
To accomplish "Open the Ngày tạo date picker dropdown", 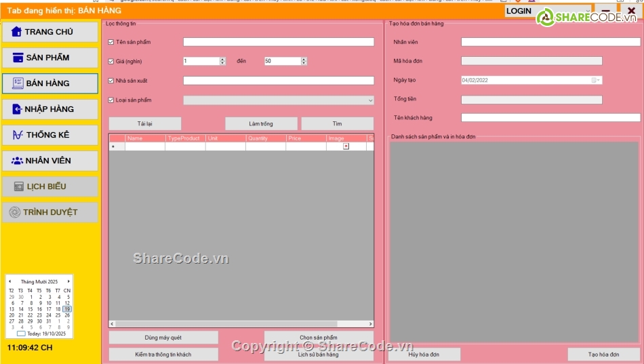I will click(597, 80).
